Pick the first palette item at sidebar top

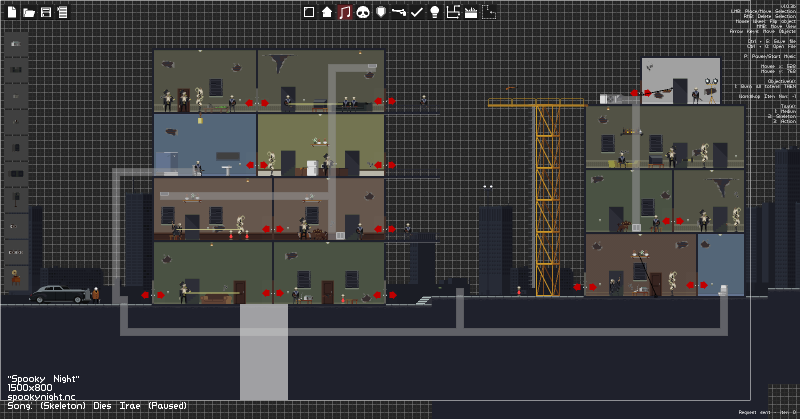point(16,44)
